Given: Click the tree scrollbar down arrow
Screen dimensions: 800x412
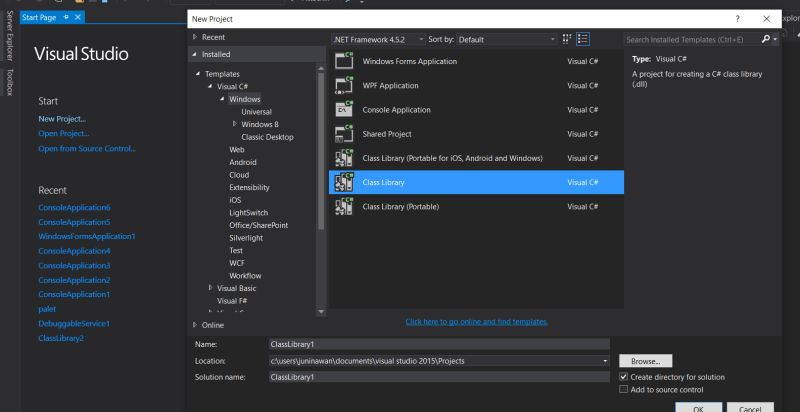Looking at the screenshot, I should (321, 311).
